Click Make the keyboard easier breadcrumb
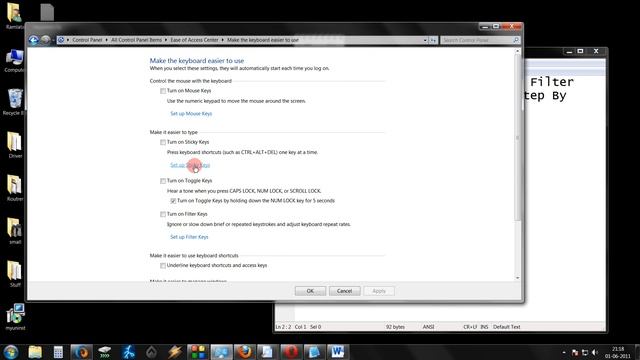Image resolution: width=640 pixels, height=360 pixels. 263,40
